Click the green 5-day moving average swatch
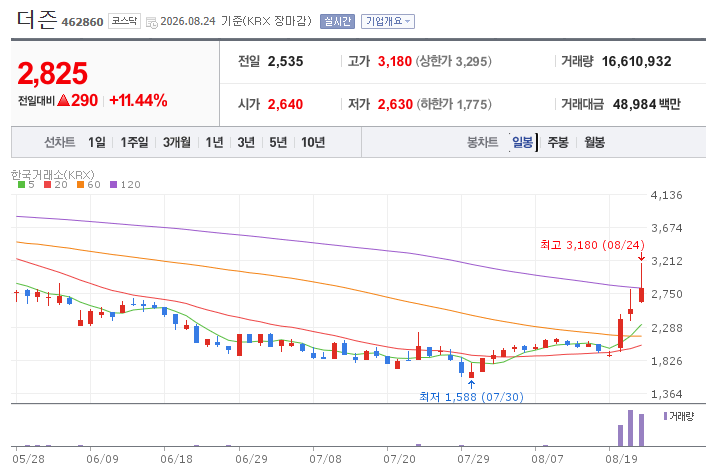Viewport: 706px width, 476px height. point(21,185)
